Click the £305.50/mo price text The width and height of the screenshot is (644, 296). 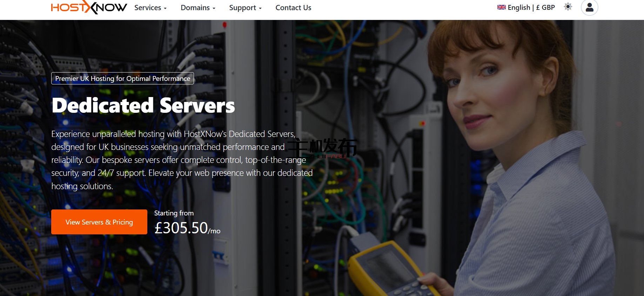187,228
